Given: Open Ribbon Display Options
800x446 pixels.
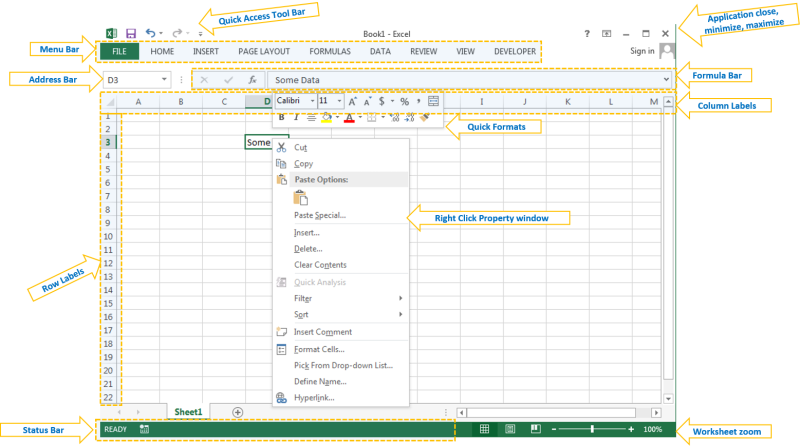Looking at the screenshot, I should coord(606,34).
